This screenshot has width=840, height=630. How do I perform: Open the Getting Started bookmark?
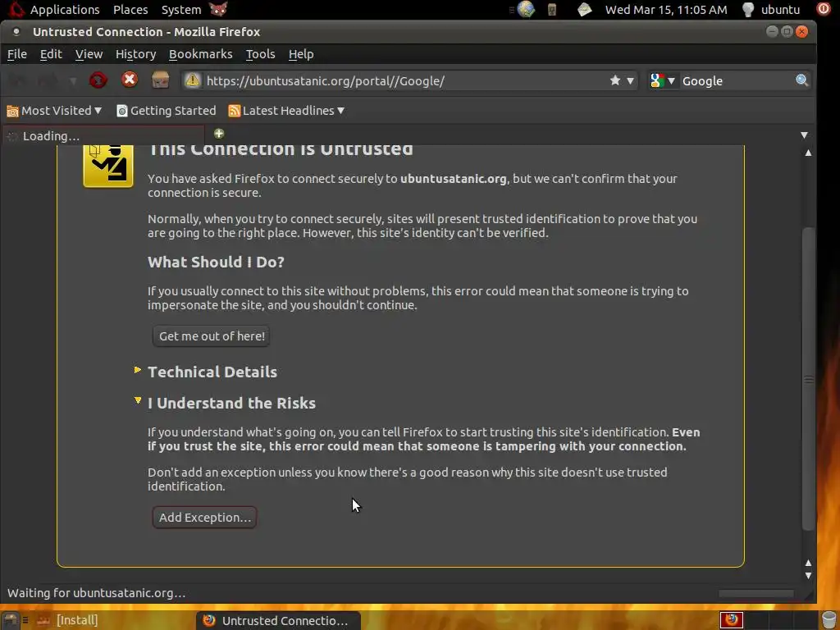tap(167, 111)
